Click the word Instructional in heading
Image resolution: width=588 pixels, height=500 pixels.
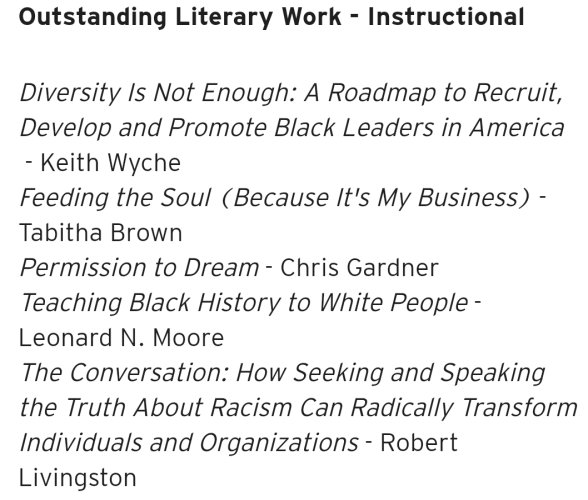[x=446, y=18]
